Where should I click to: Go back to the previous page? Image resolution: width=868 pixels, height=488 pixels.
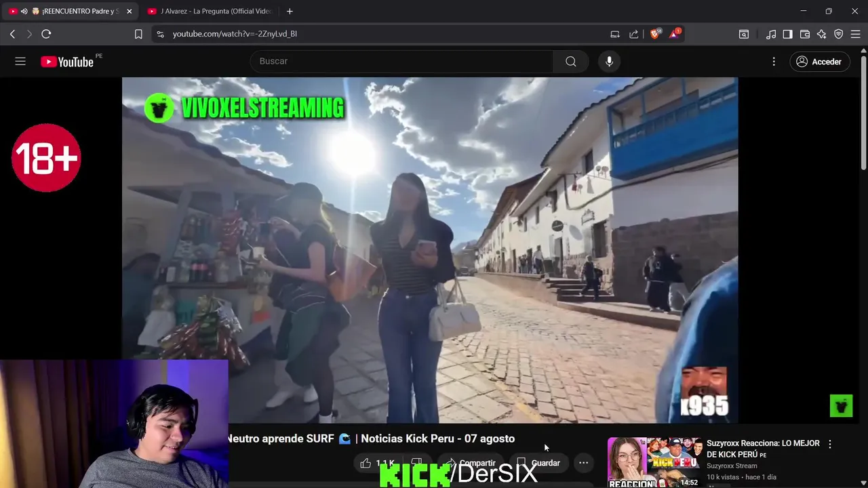point(12,34)
